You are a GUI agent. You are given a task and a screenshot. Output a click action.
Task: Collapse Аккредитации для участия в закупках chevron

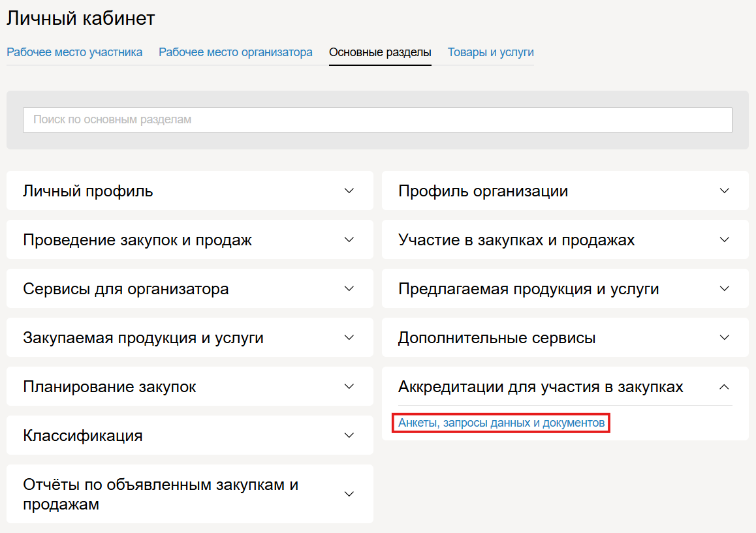click(724, 387)
